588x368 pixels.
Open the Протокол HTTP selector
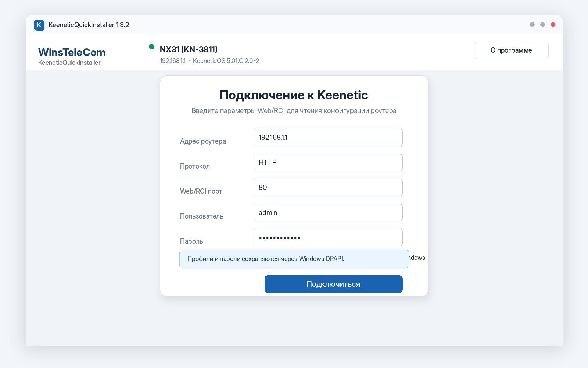[x=328, y=162]
